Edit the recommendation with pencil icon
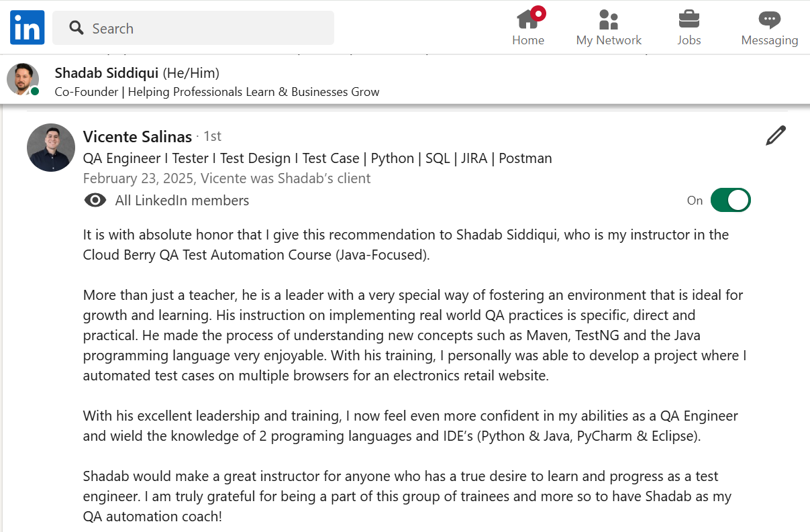810x532 pixels. 775,136
